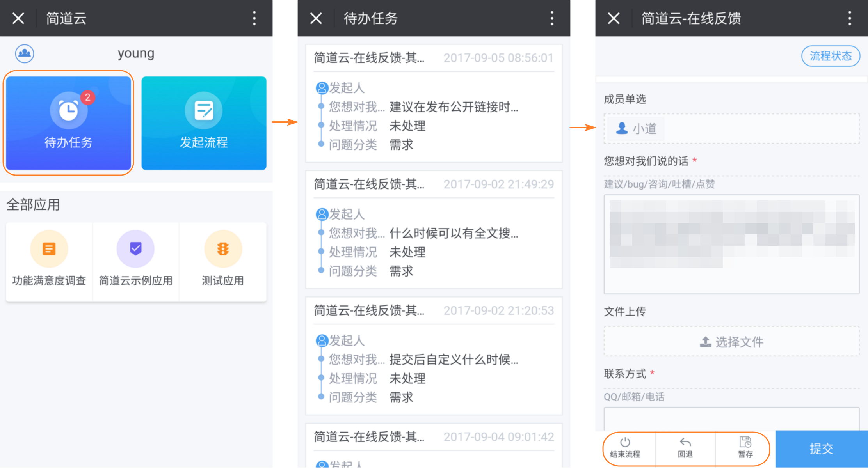868x468 pixels.
Task: Close the 简道云 screen with X
Action: 18,18
